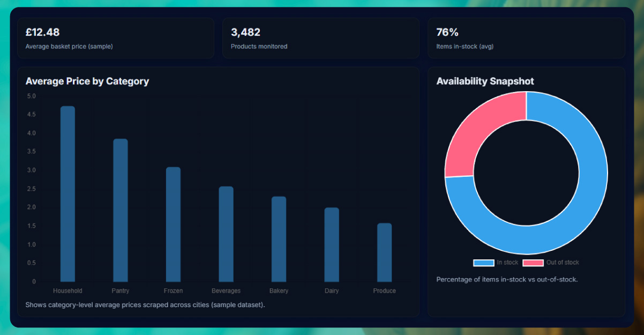Viewport: 644px width, 335px height.
Task: Select the Pantry bar in the price chart
Action: tap(120, 210)
